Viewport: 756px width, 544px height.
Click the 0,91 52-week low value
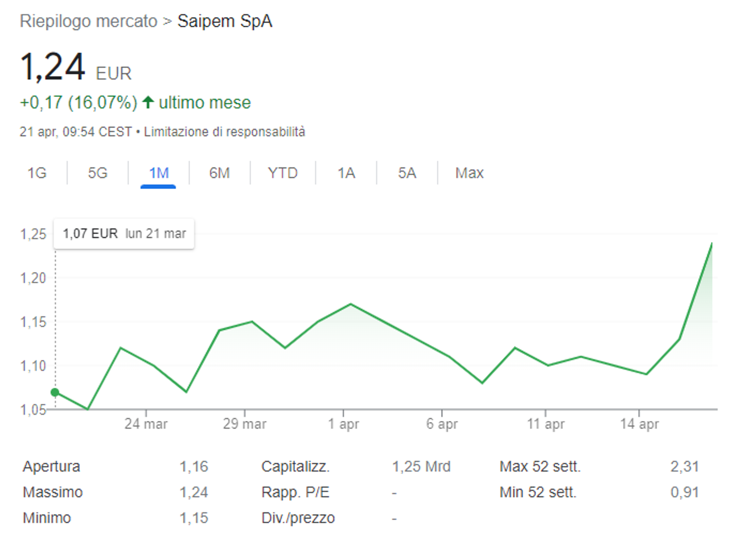[685, 492]
